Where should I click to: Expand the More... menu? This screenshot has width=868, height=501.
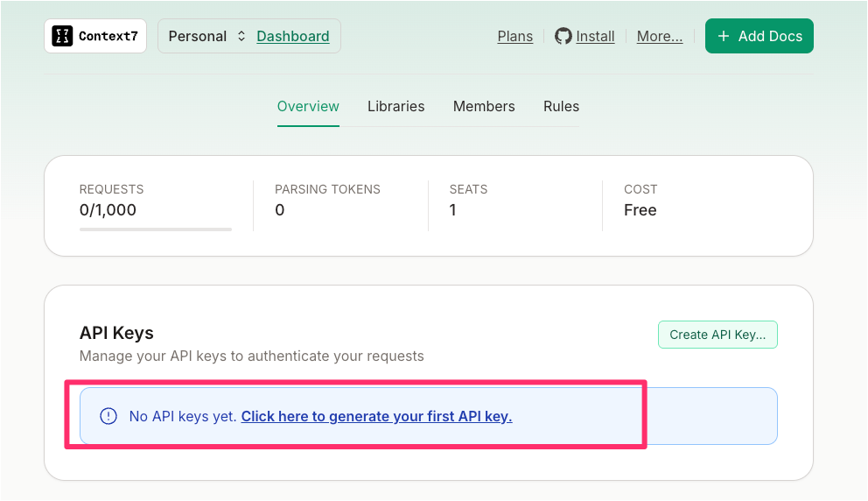[660, 36]
